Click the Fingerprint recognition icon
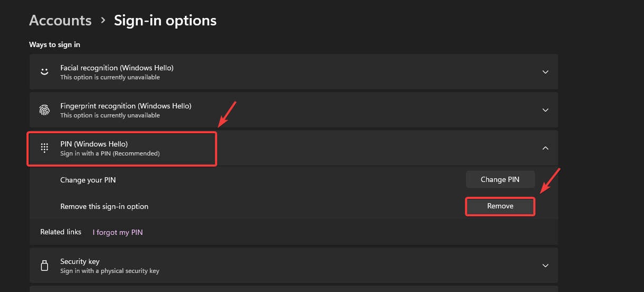644x292 pixels. pyautogui.click(x=44, y=110)
